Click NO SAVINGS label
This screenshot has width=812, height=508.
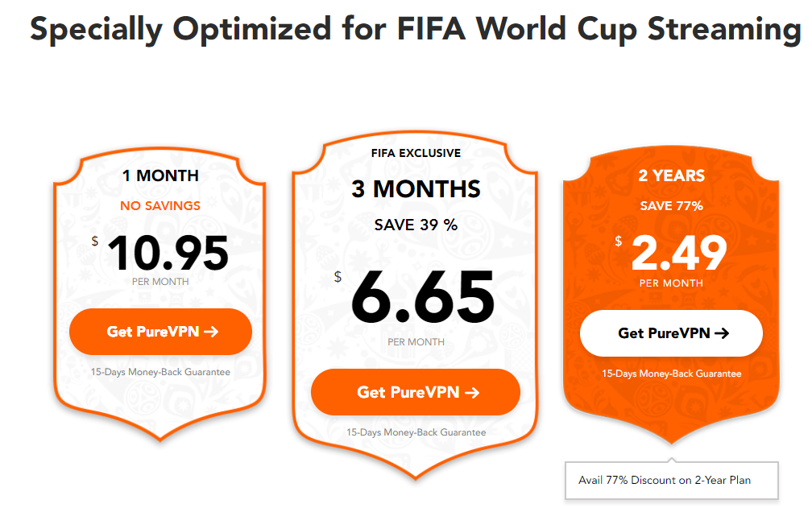click(x=160, y=206)
